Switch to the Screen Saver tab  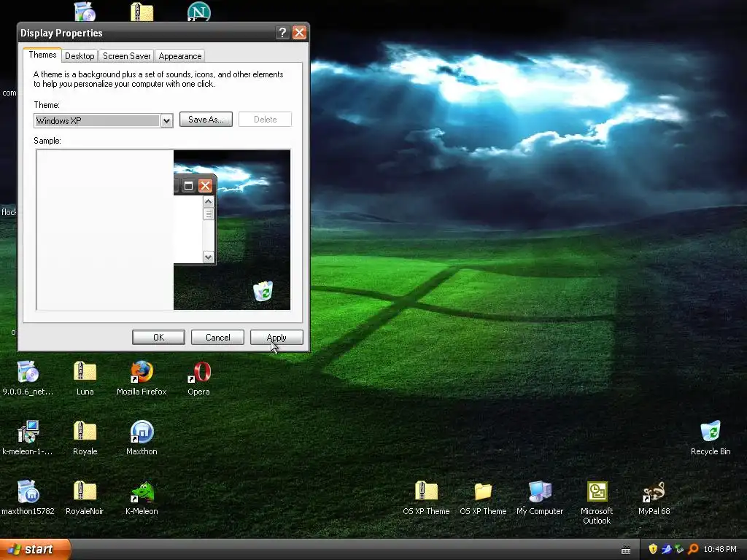point(127,55)
